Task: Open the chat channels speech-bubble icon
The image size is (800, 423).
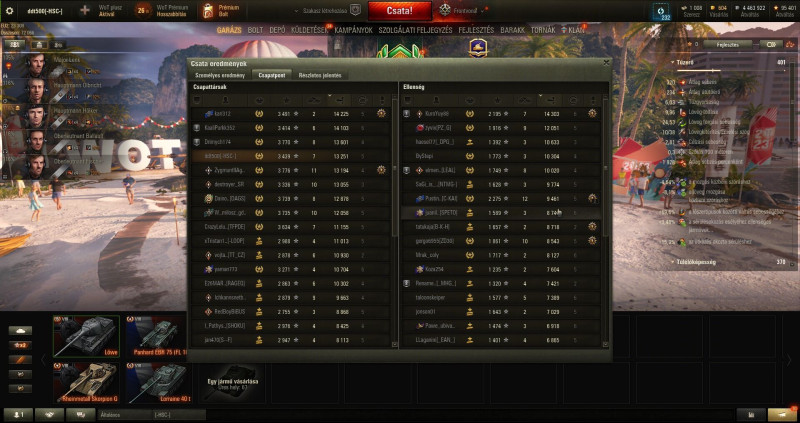Action: (81, 415)
